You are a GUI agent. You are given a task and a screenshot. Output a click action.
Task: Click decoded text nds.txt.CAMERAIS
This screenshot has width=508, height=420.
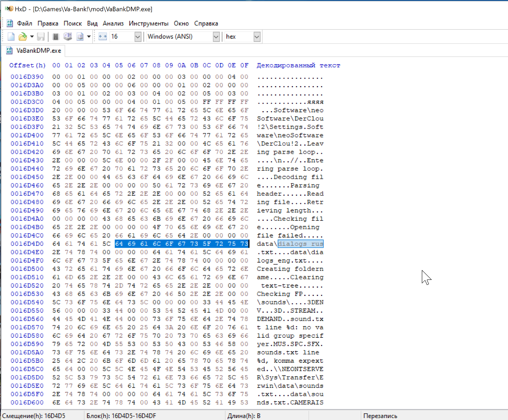point(290,402)
